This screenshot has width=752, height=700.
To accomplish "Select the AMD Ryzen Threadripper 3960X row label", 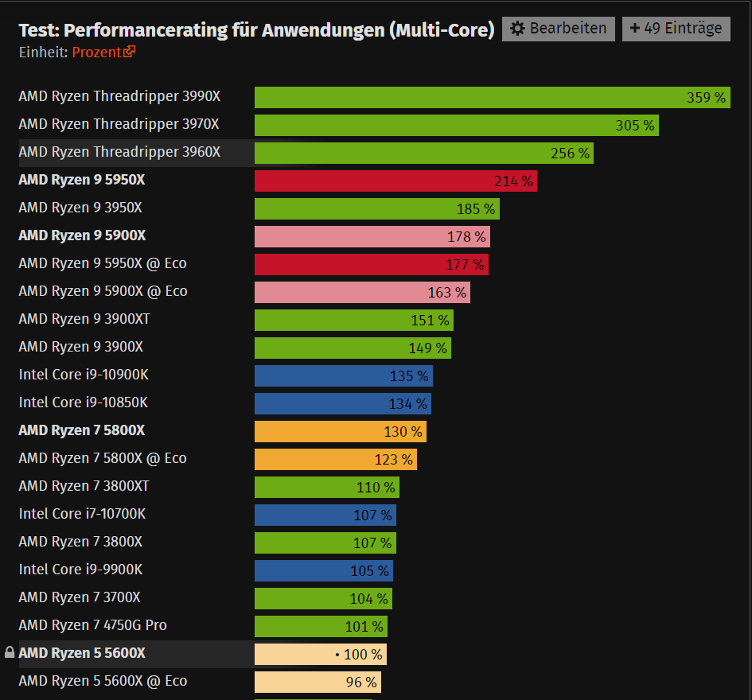I will pos(119,152).
